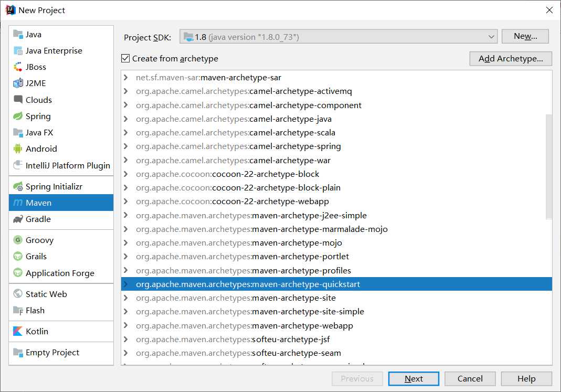The width and height of the screenshot is (561, 392).
Task: Switch to Static Web category
Action: [46, 294]
